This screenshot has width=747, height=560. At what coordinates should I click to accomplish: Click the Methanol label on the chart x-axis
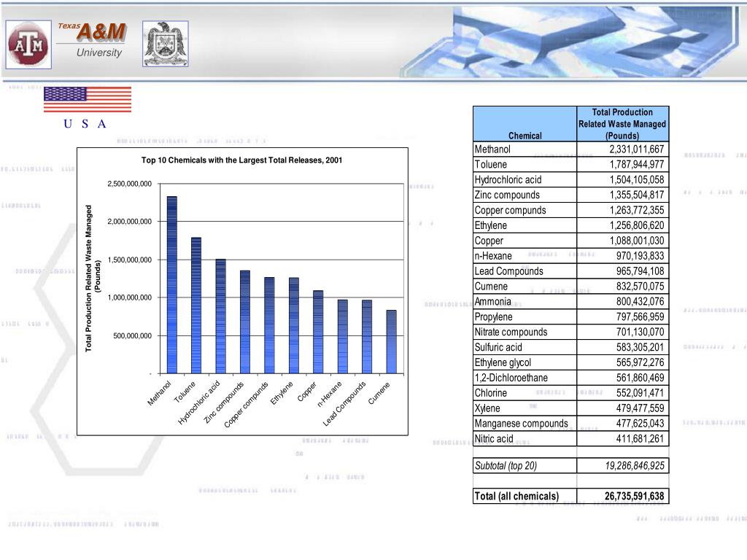[x=159, y=393]
